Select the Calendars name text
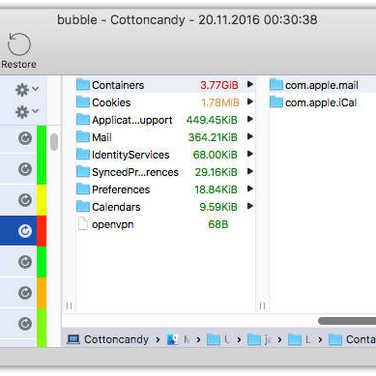The image size is (376, 376). tap(116, 207)
